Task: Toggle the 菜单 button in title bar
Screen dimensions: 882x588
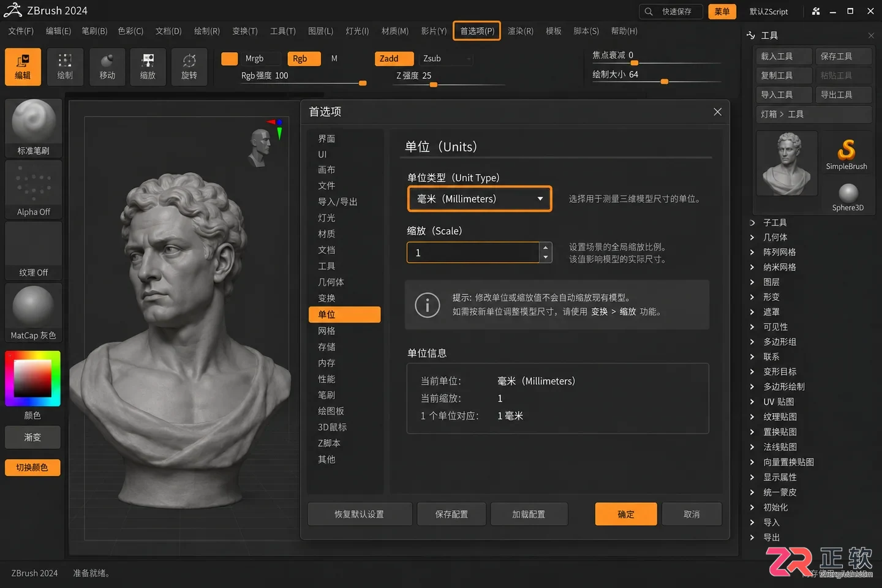Action: pyautogui.click(x=722, y=12)
